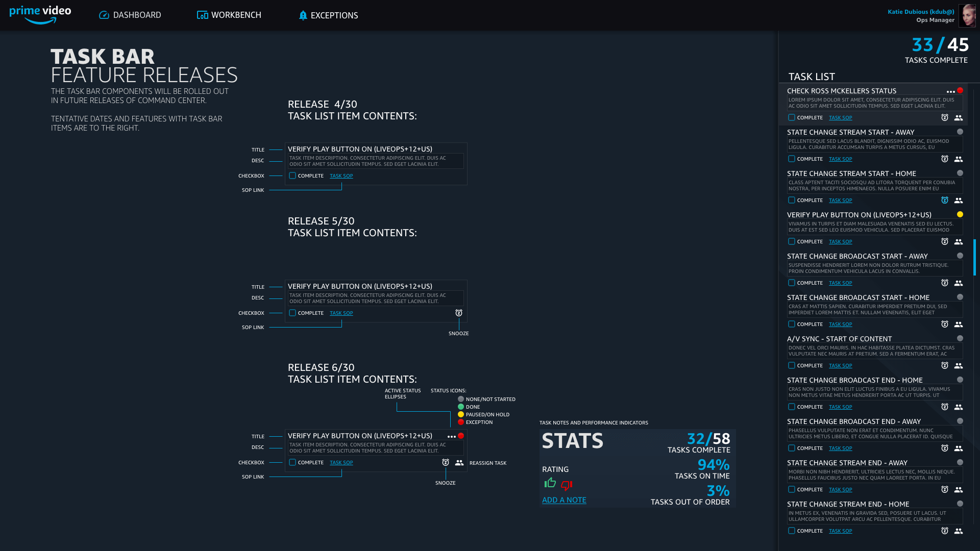Reassign the State Change Stream Start - Away task
980x551 pixels.
click(959, 159)
